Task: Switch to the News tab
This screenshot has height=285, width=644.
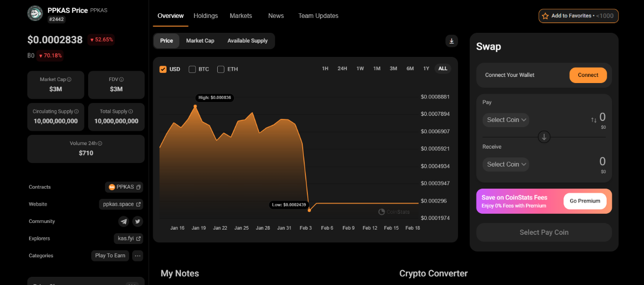Action: tap(276, 16)
